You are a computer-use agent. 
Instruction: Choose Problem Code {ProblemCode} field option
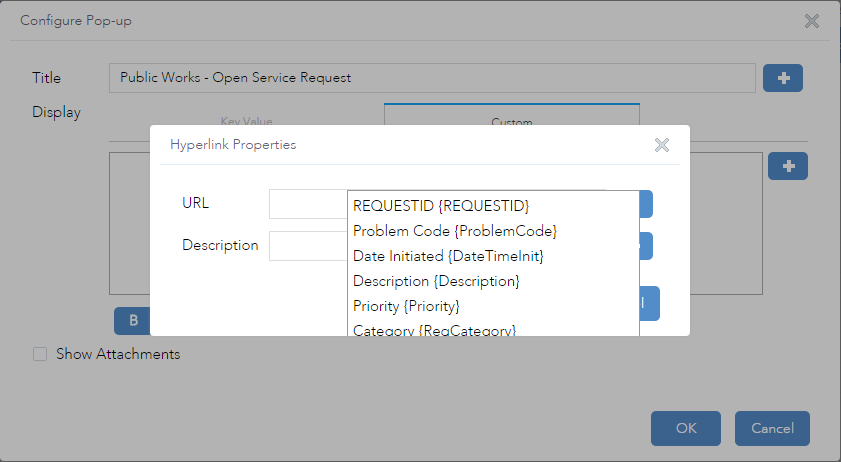pos(455,231)
